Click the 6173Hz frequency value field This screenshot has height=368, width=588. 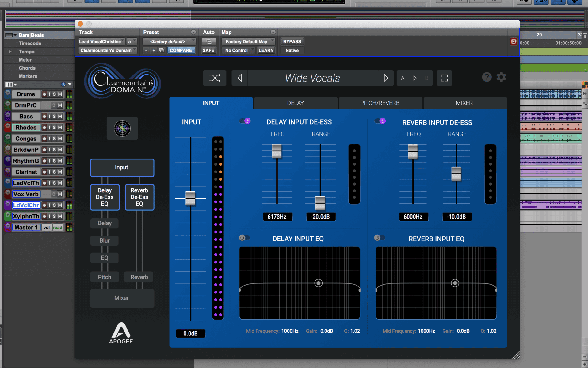[x=277, y=217]
